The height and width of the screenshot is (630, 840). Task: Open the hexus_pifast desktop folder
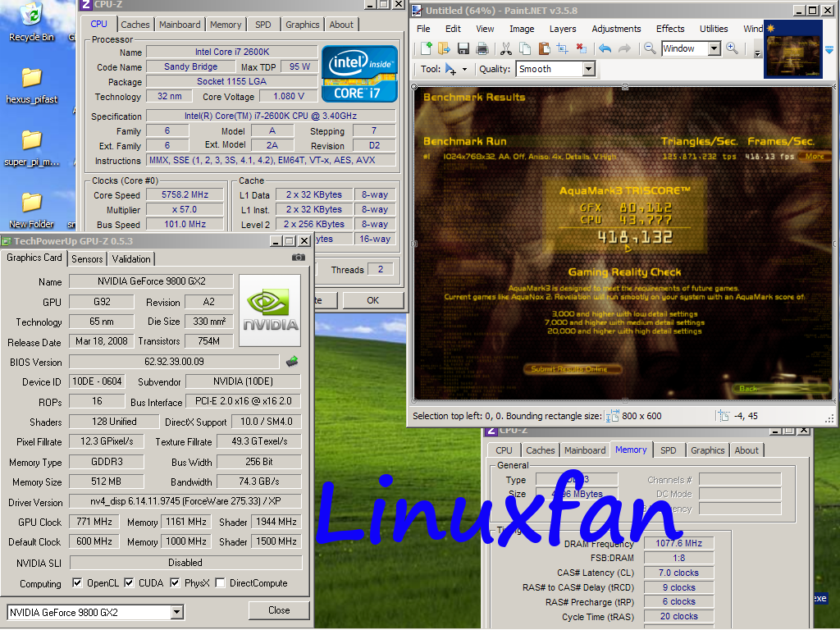pyautogui.click(x=32, y=85)
